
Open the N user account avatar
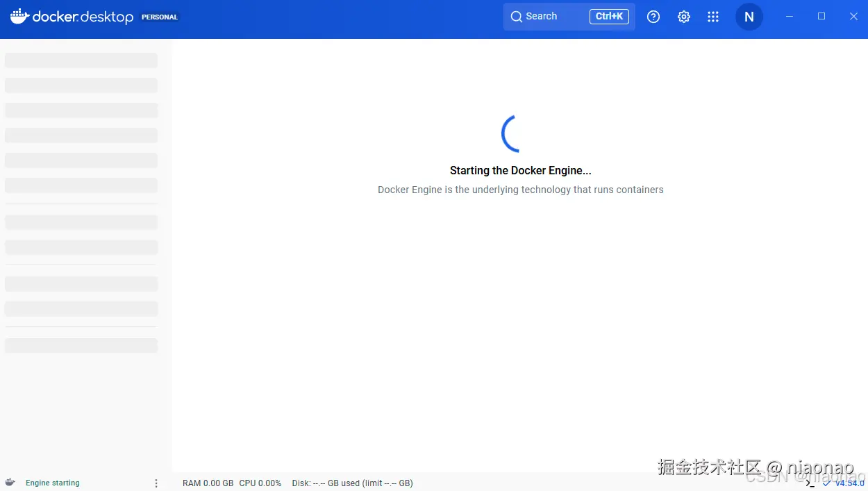point(749,17)
